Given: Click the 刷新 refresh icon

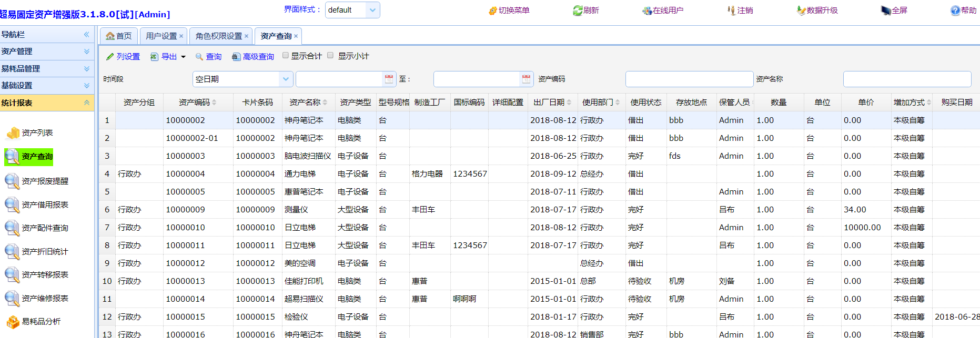Looking at the screenshot, I should 578,11.
